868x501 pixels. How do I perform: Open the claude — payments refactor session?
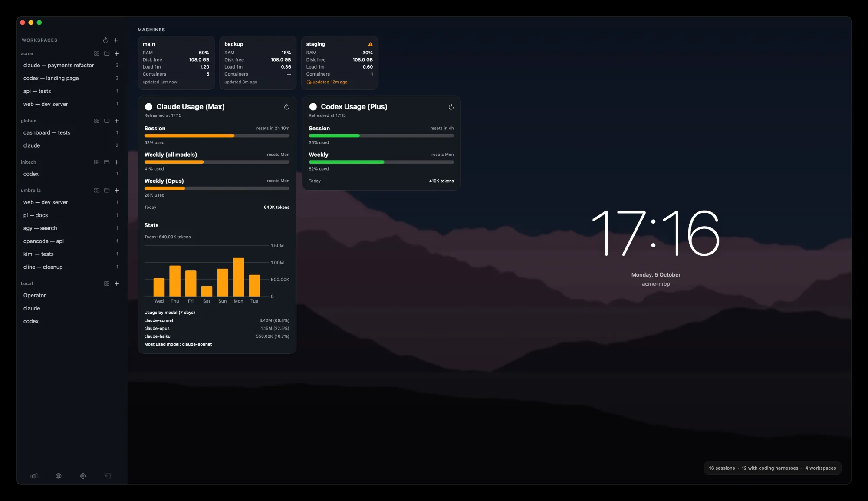pyautogui.click(x=71, y=65)
